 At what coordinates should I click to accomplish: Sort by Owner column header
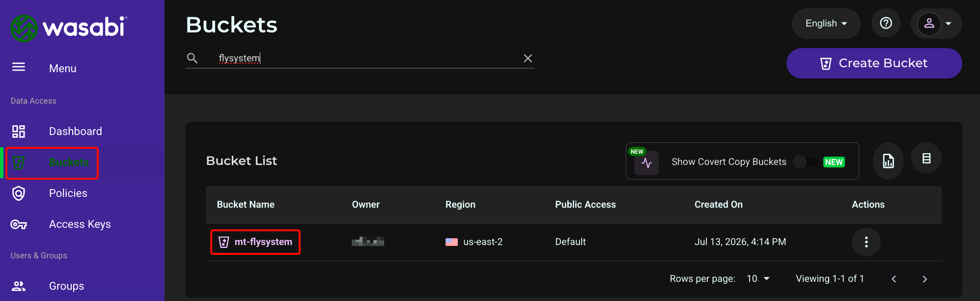pyautogui.click(x=366, y=204)
